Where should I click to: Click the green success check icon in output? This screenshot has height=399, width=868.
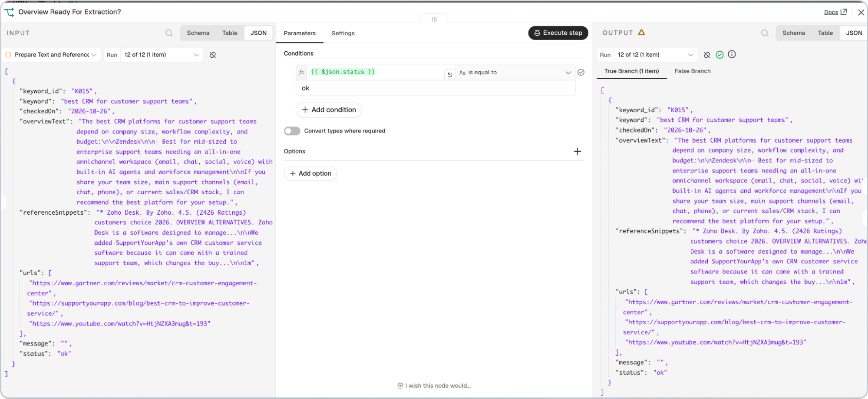(719, 55)
